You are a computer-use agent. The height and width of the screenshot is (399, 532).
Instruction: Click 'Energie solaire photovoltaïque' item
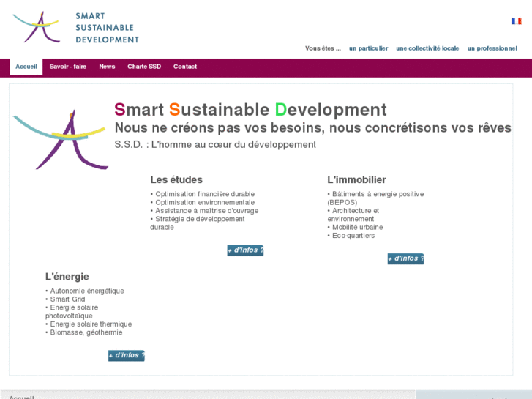[72, 312]
